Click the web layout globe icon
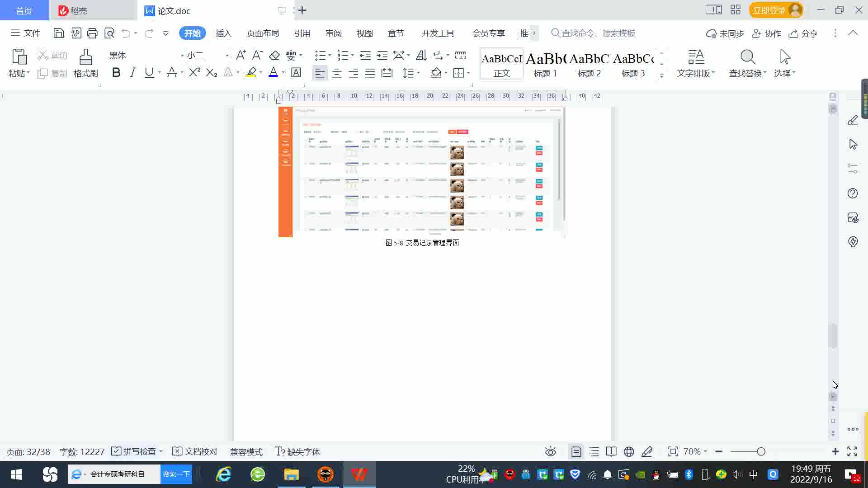The image size is (868, 488). click(629, 451)
